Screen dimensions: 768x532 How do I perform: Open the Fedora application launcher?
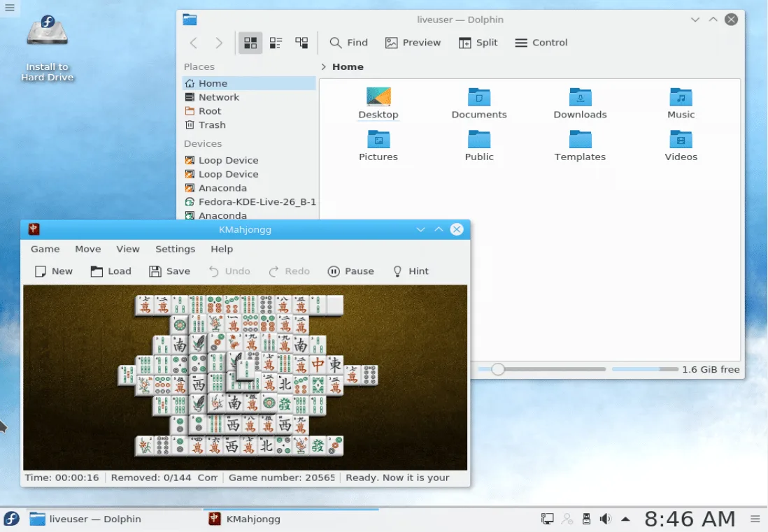point(11,519)
